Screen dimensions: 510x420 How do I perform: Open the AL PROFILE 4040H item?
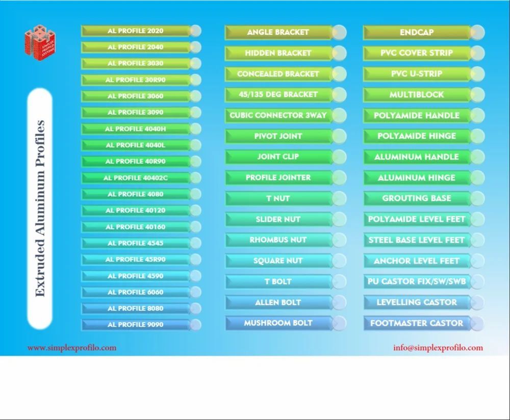(x=135, y=129)
